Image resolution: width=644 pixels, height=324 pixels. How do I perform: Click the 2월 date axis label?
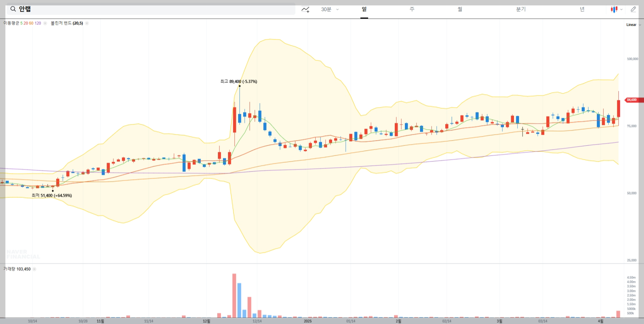(398, 321)
